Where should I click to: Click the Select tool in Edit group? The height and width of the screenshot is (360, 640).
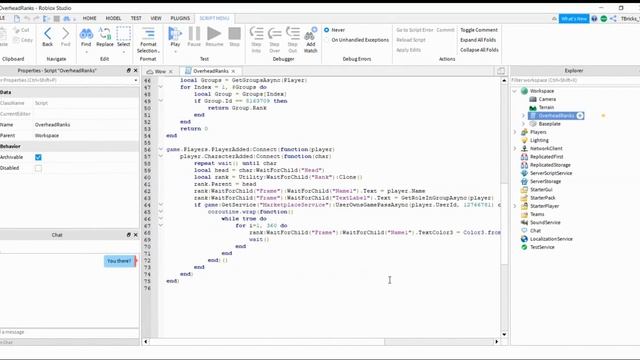[x=124, y=34]
